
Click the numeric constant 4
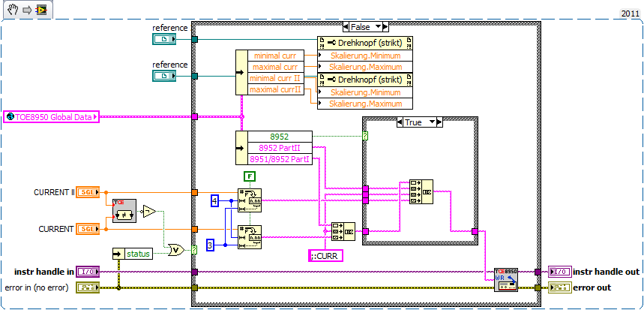pos(214,200)
